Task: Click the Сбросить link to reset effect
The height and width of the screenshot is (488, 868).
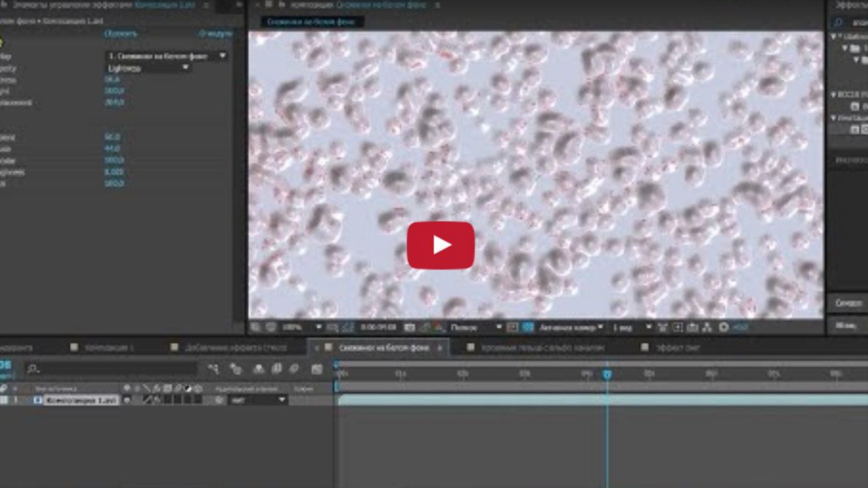Action: tap(121, 33)
